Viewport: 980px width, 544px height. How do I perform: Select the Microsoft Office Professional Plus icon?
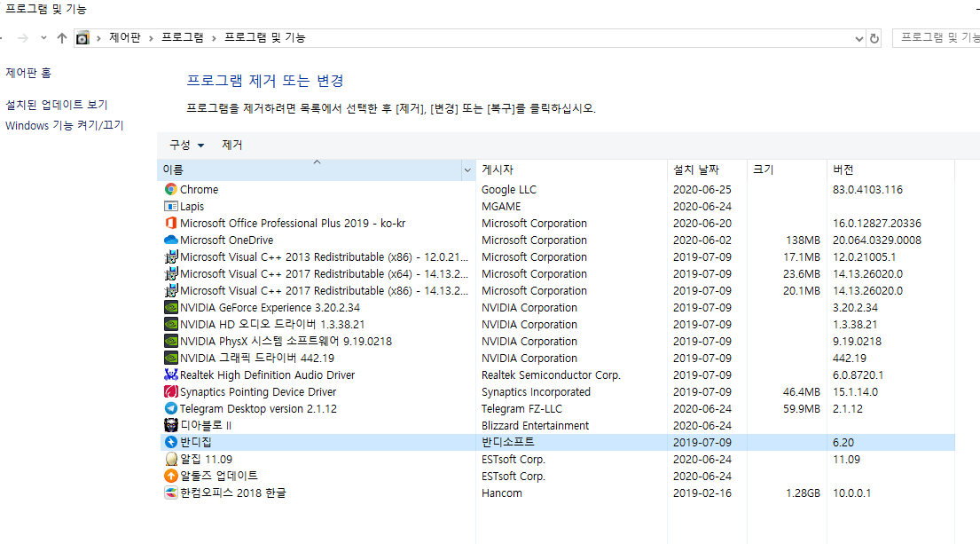coord(170,224)
